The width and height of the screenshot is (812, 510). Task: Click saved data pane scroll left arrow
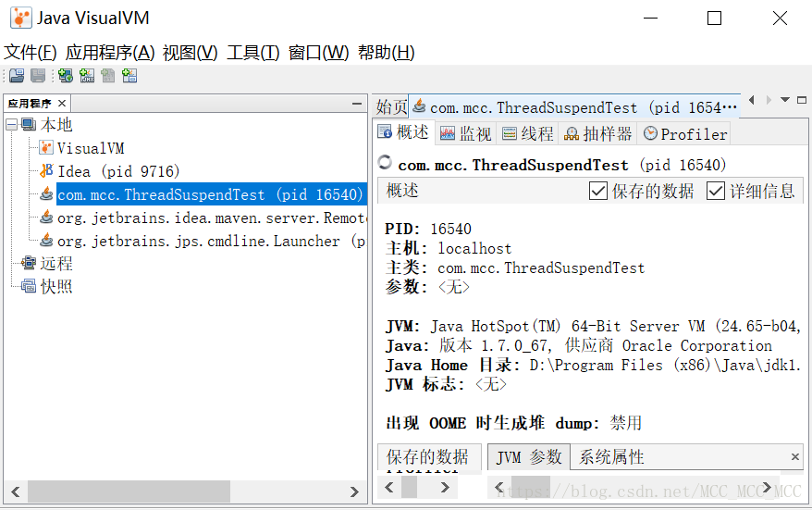389,487
